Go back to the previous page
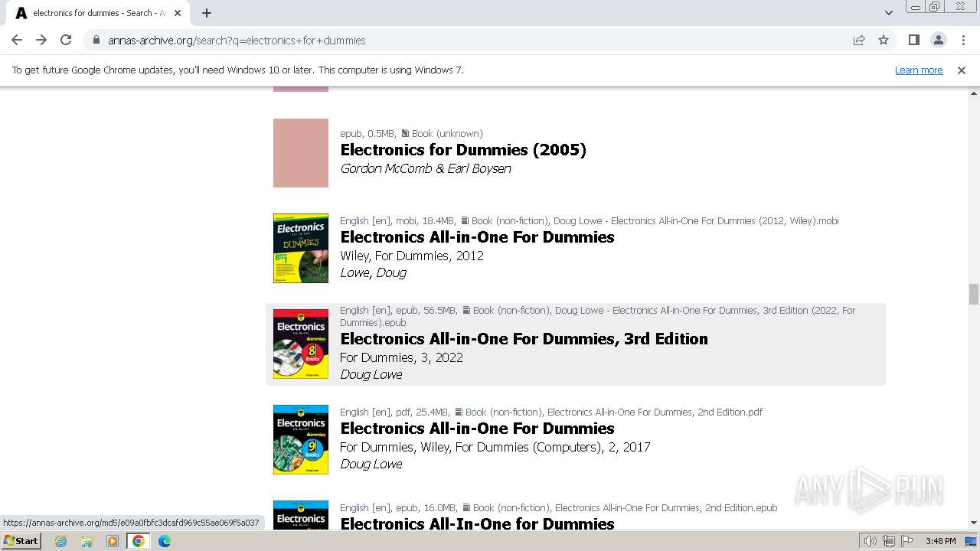The height and width of the screenshot is (551, 980). click(17, 40)
